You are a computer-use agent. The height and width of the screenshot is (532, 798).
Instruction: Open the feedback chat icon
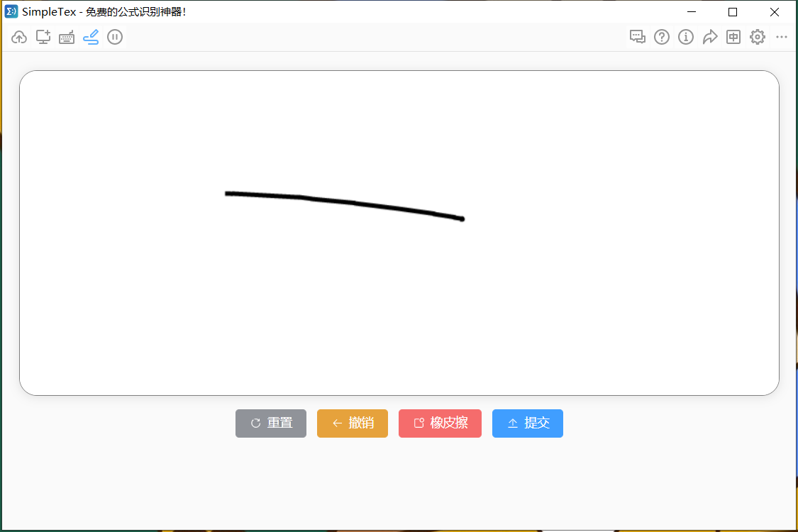(638, 38)
